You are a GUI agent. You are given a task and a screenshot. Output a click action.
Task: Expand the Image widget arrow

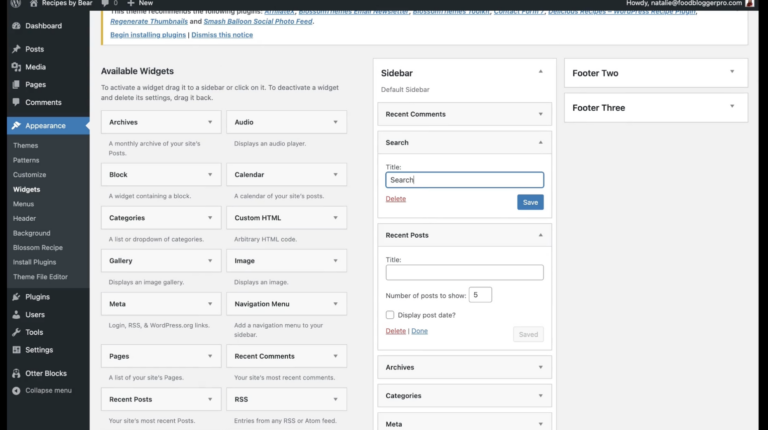click(x=336, y=261)
